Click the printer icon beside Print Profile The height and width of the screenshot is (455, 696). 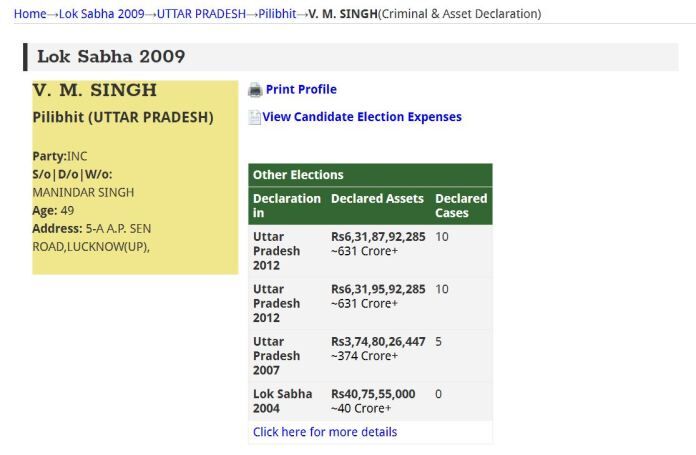[255, 90]
